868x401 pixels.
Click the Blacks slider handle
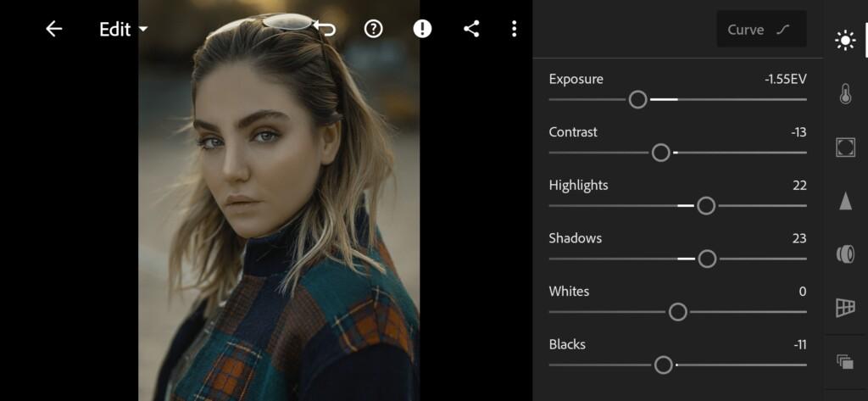(x=663, y=365)
